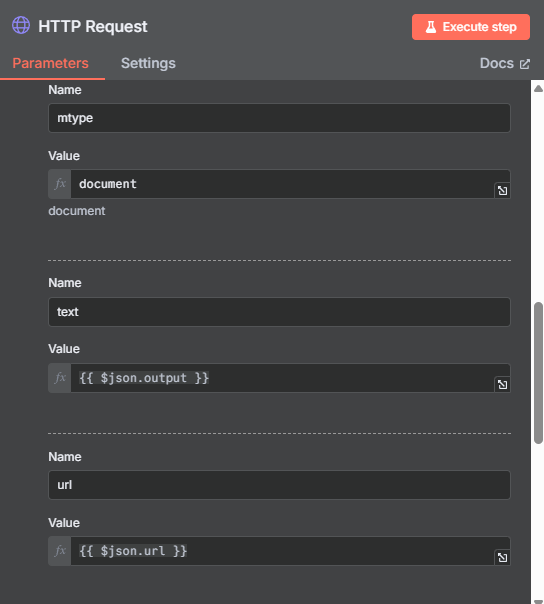Toggle the fx expression for mtype value
Viewport: 544px width, 604px height.
(x=60, y=184)
